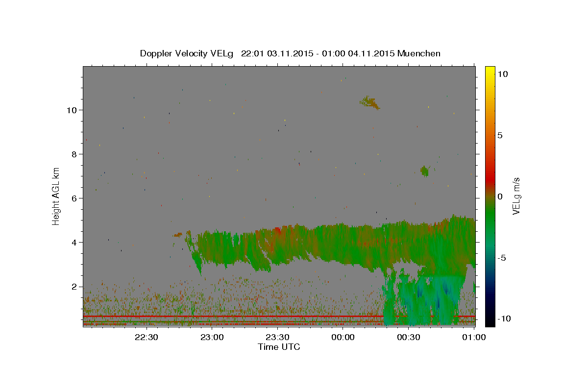Screen dimensions: 588x392
Task: Click the height label '4' on y-axis
Action: [74, 242]
